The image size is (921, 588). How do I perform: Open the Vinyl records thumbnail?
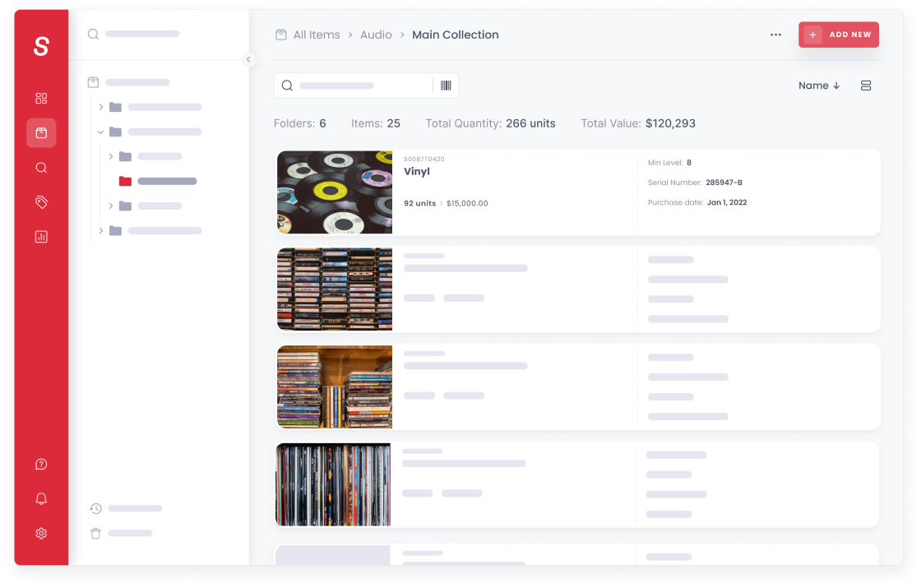pos(335,192)
